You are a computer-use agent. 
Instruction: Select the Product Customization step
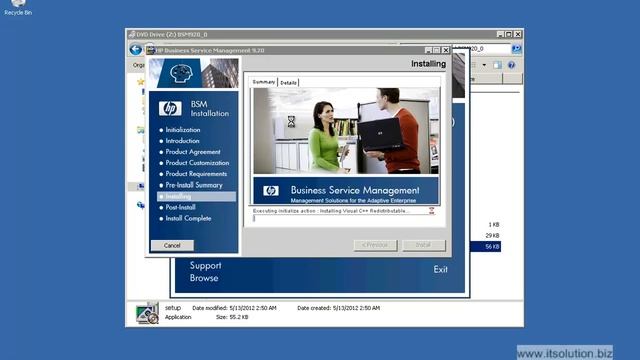[197, 163]
